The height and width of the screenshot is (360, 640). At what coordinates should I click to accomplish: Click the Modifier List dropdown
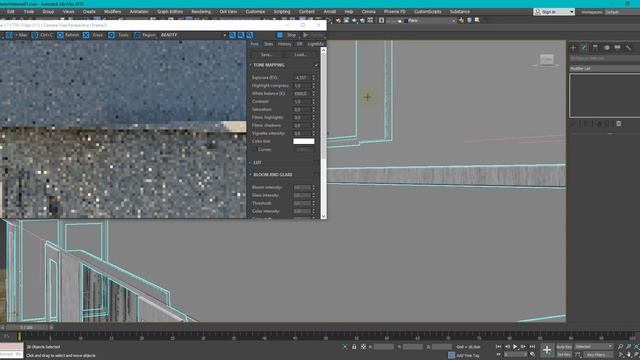[x=604, y=69]
